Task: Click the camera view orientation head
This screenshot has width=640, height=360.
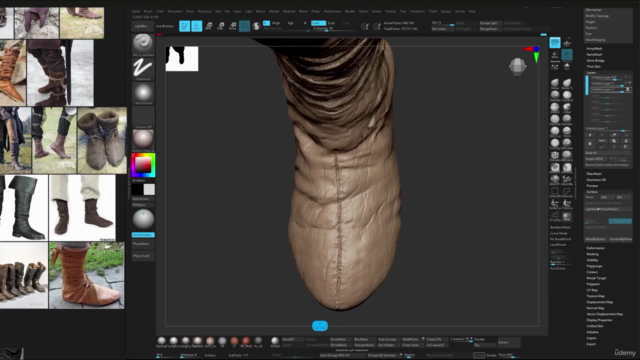Action: point(517,67)
